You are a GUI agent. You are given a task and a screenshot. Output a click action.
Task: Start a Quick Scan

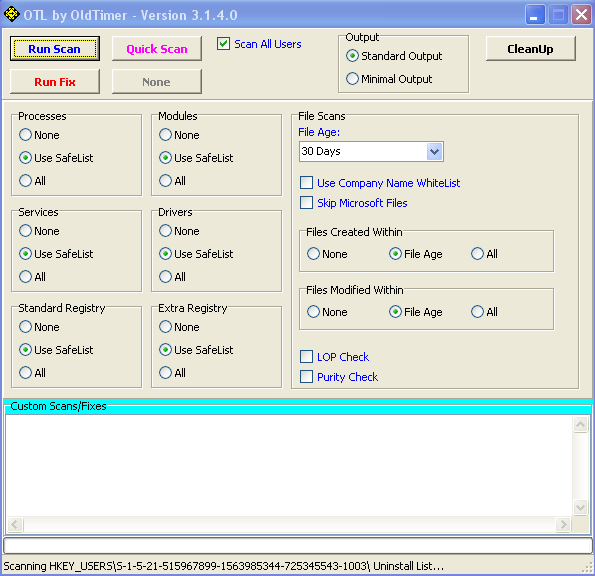[157, 49]
